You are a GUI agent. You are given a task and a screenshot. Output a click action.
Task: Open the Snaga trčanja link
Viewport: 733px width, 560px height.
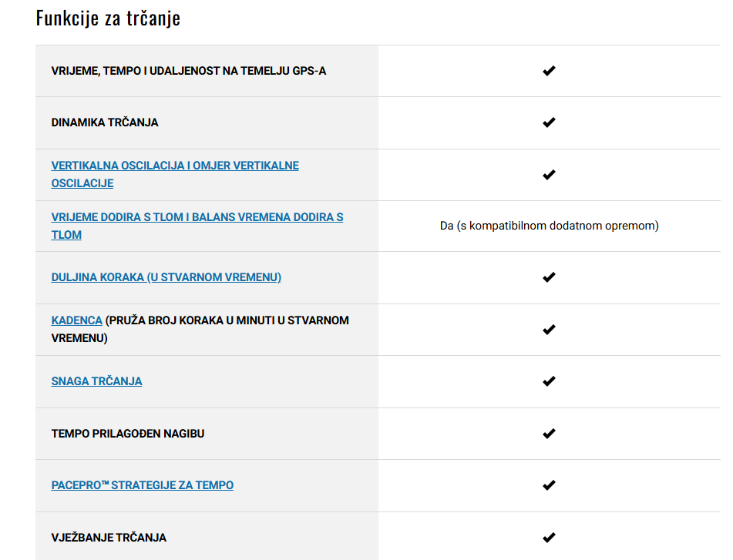point(96,381)
